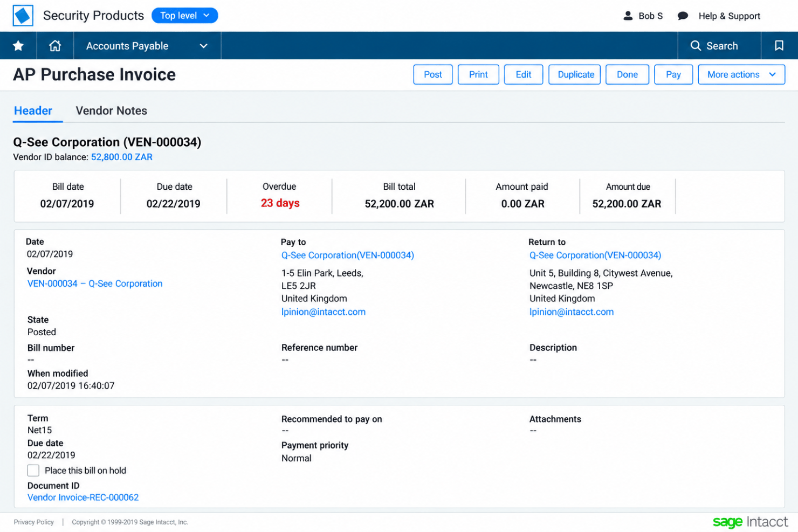This screenshot has width=798, height=532.
Task: Open favorites via the star icon
Action: (x=18, y=46)
